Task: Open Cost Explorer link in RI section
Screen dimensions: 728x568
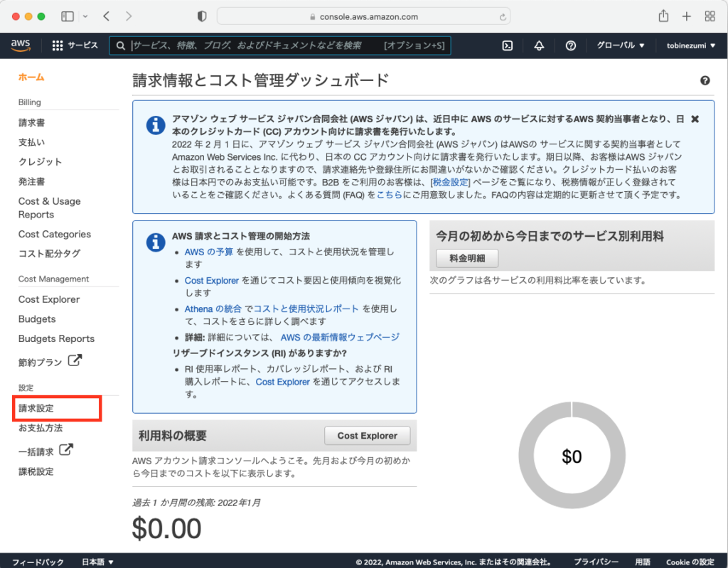Action: [x=283, y=382]
